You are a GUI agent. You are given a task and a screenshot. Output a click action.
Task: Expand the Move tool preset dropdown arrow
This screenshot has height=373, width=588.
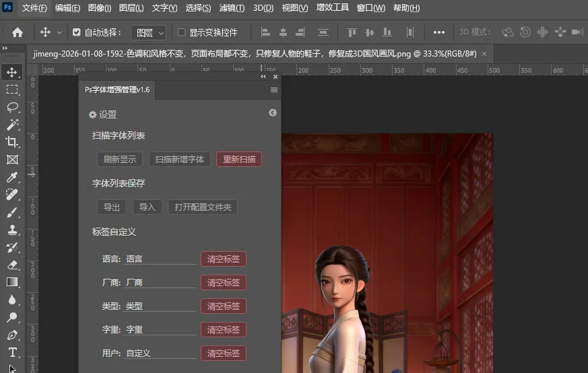click(x=59, y=33)
